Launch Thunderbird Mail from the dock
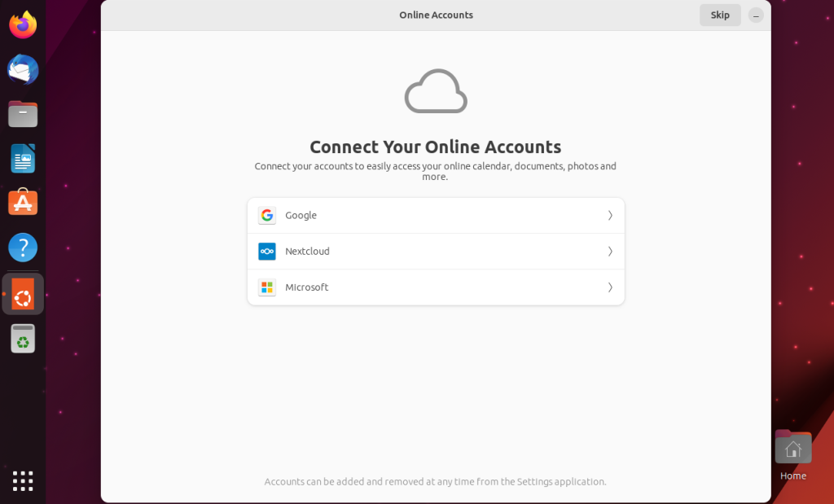834x504 pixels. [23, 69]
